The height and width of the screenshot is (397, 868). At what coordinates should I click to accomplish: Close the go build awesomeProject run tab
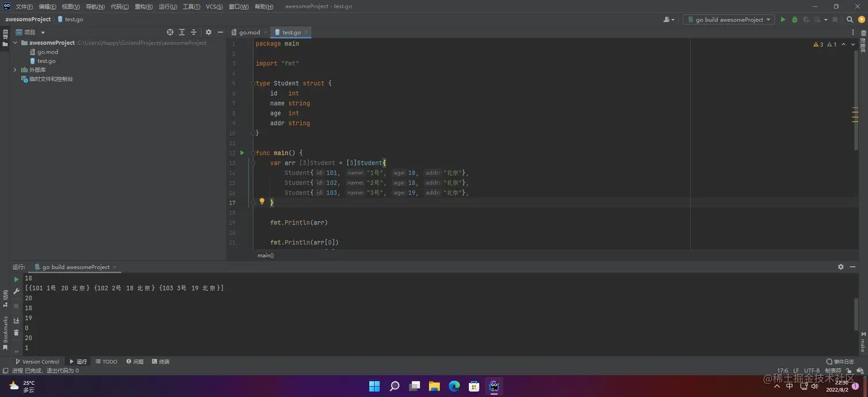point(115,267)
